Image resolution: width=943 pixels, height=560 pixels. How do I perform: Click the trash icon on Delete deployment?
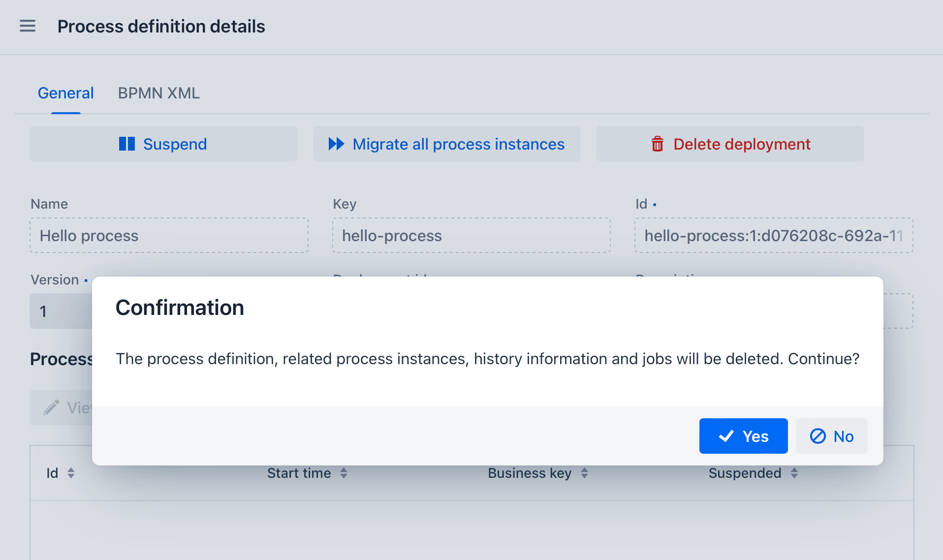point(657,144)
